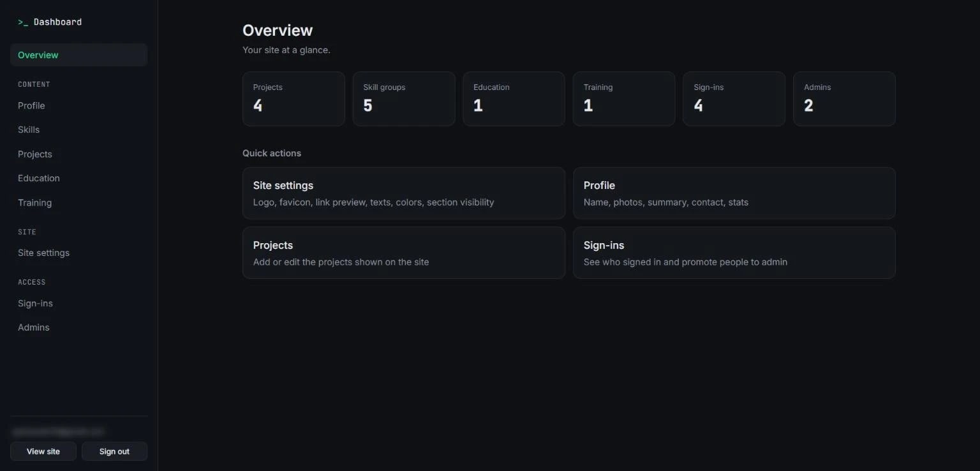
Task: Open the Projects quick action card
Action: click(404, 253)
